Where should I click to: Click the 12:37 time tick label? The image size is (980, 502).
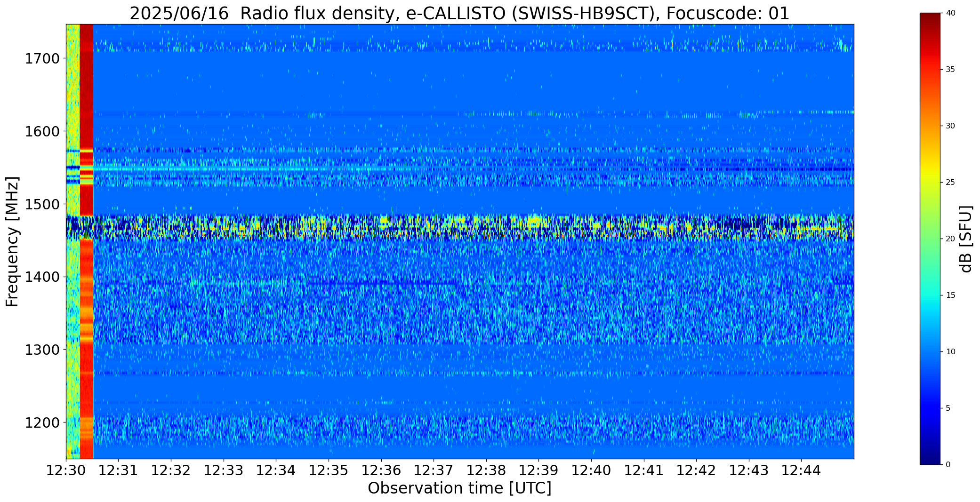tap(434, 470)
